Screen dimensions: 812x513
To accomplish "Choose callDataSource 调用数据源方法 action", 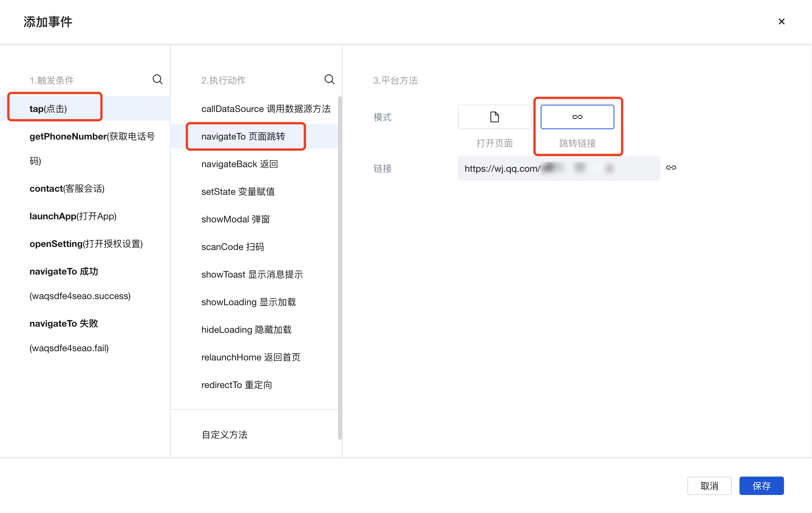I will pyautogui.click(x=266, y=109).
